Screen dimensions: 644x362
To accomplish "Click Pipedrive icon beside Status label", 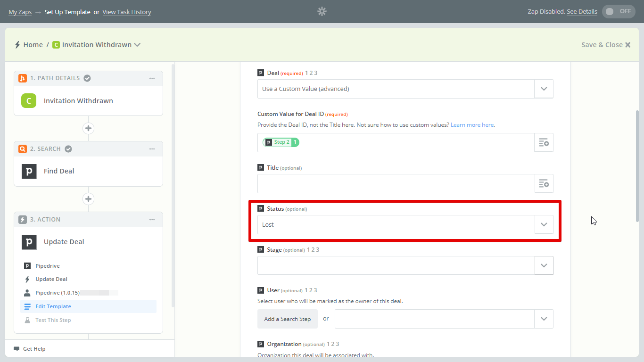I will (x=261, y=209).
